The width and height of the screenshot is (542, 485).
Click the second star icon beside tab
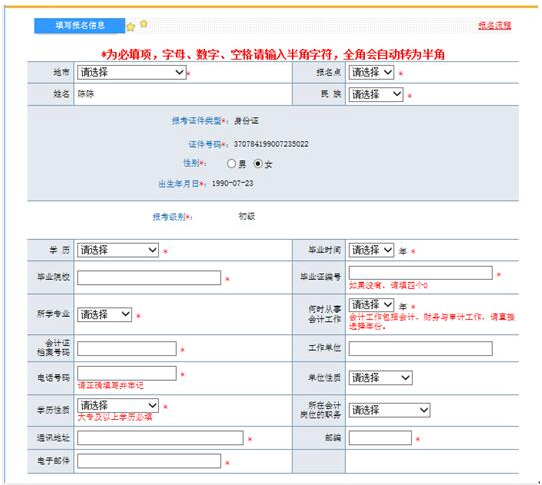[144, 24]
